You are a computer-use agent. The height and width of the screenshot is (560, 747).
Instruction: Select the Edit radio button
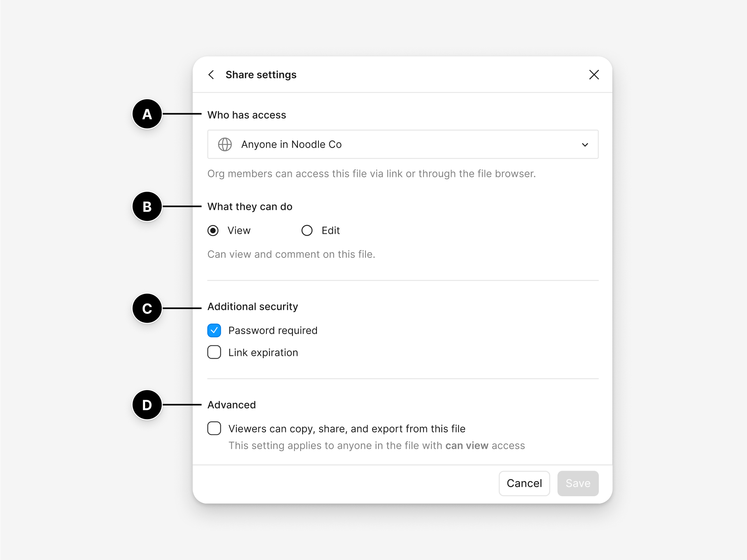tap(307, 231)
